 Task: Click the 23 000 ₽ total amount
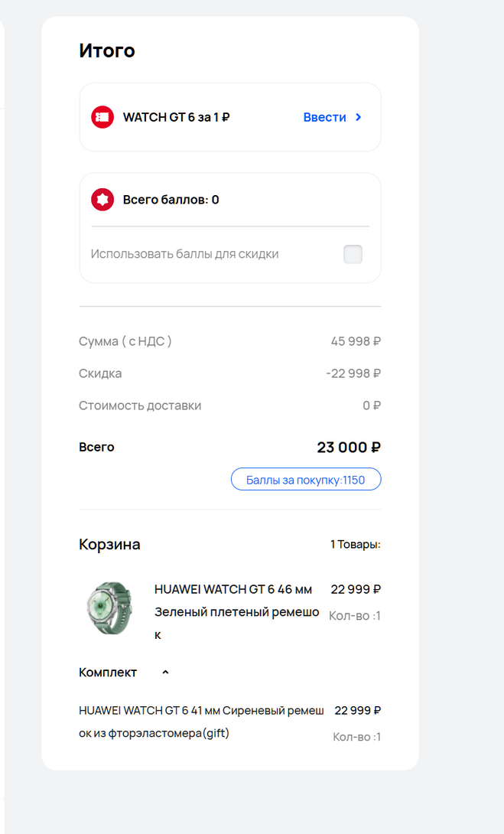pyautogui.click(x=349, y=448)
